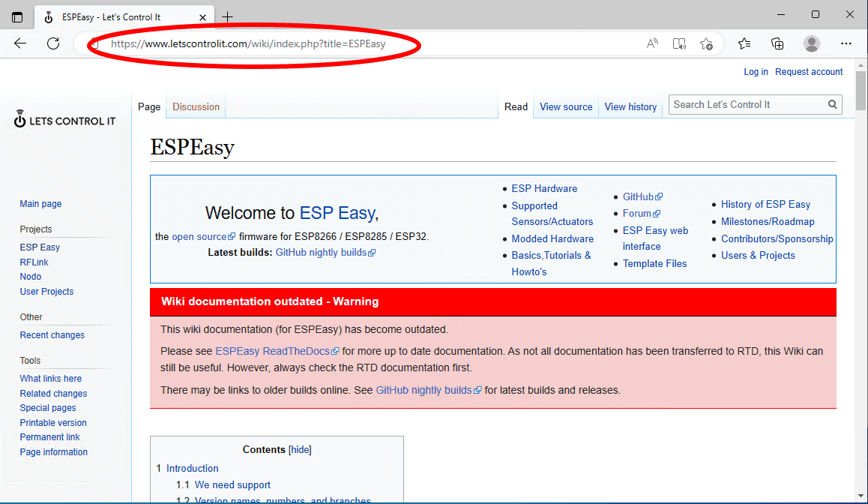Reload the page with the refresh icon
Image resolution: width=868 pixels, height=504 pixels.
click(52, 43)
